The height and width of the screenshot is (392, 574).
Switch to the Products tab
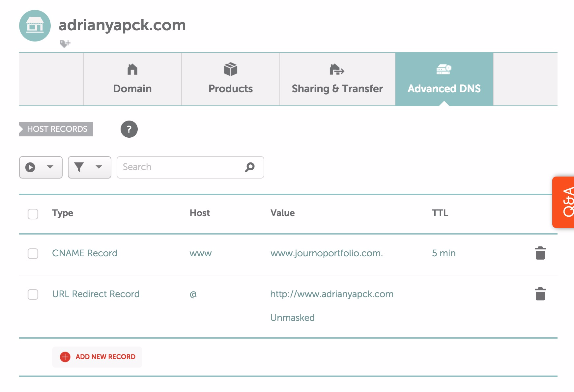(x=231, y=79)
